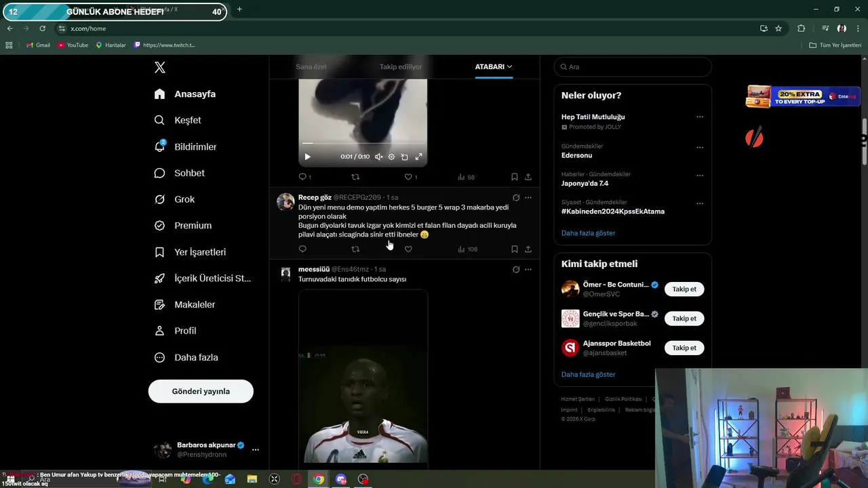Toggle fullscreen on the video
868x488 pixels.
(418, 157)
